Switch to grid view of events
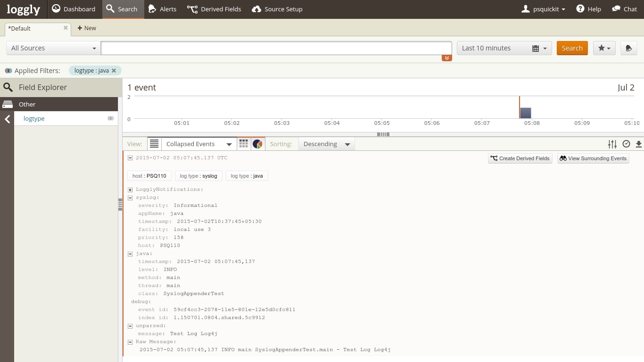The height and width of the screenshot is (362, 644). 244,144
